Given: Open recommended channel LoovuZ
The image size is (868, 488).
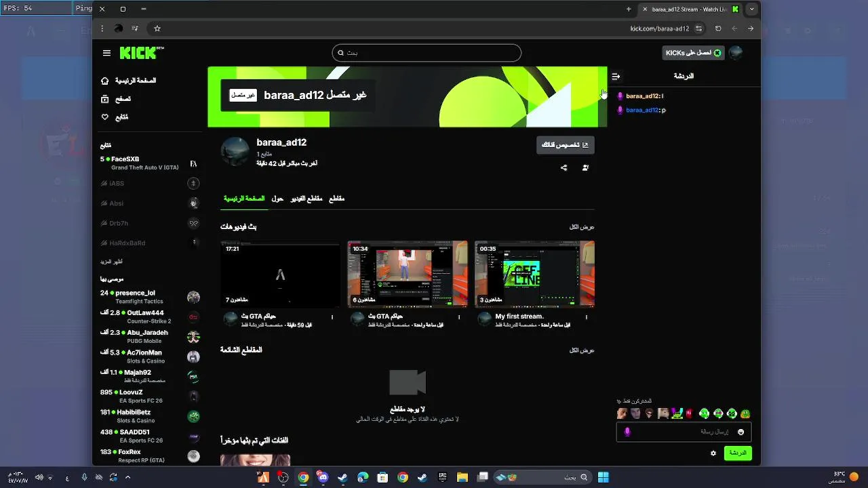Looking at the screenshot, I should click(149, 396).
